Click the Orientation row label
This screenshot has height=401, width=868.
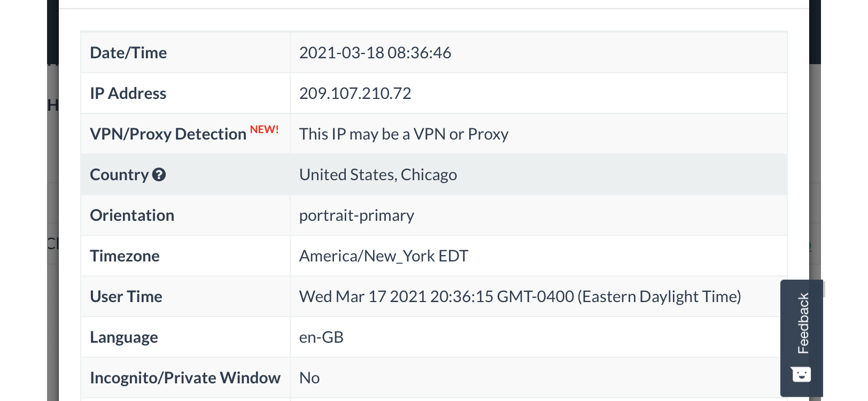pos(132,215)
